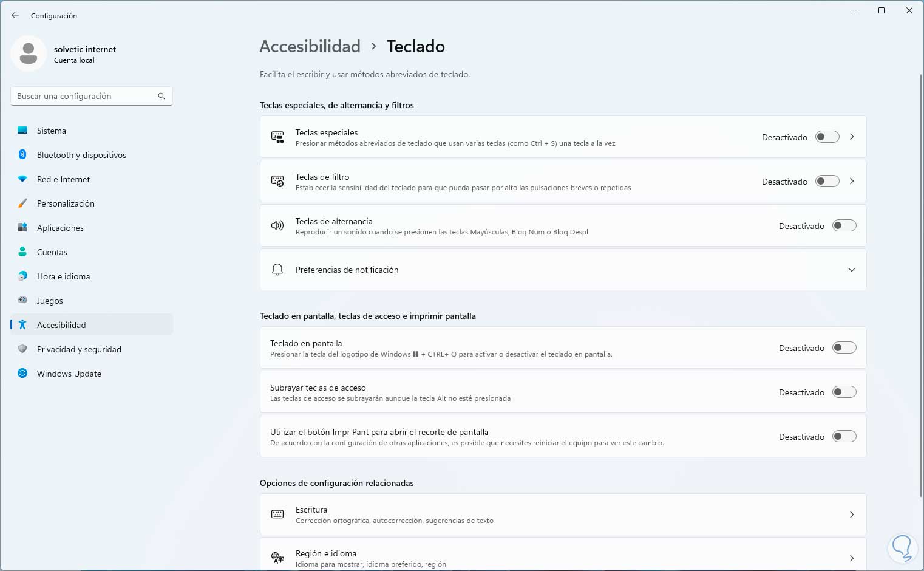
Task: Click the user profile avatar icon
Action: click(29, 53)
